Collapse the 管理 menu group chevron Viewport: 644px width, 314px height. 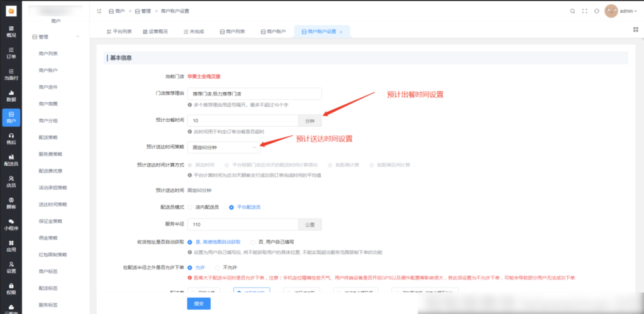[x=77, y=37]
